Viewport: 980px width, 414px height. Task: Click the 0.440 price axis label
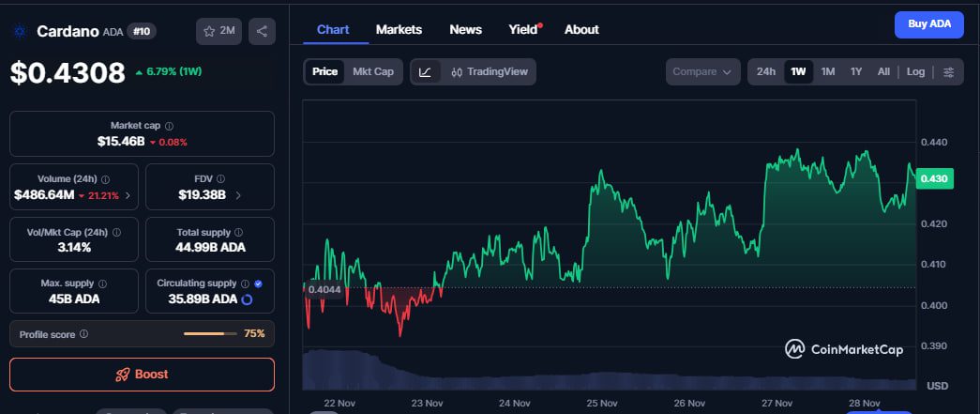coord(934,142)
